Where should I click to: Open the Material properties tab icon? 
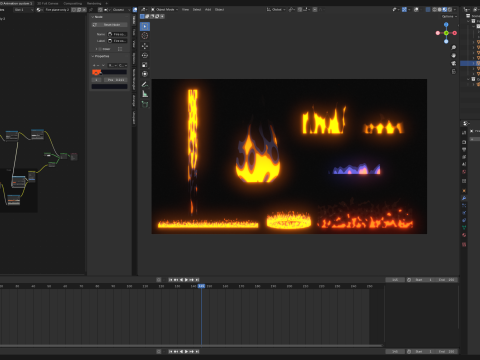464,235
